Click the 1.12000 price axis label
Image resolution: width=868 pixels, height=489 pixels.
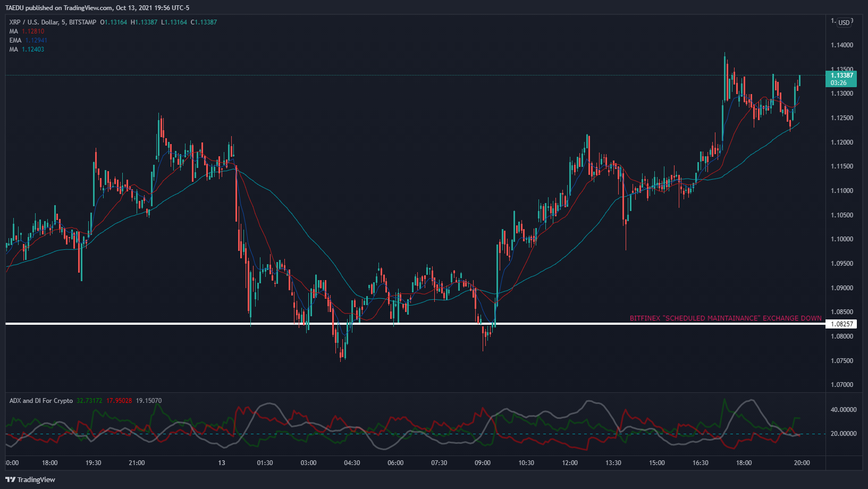click(842, 142)
